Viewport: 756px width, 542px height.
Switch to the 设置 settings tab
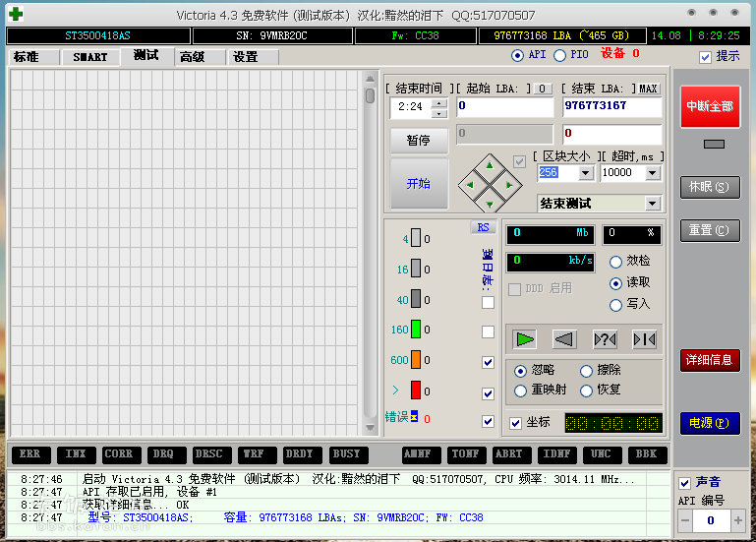coord(252,57)
